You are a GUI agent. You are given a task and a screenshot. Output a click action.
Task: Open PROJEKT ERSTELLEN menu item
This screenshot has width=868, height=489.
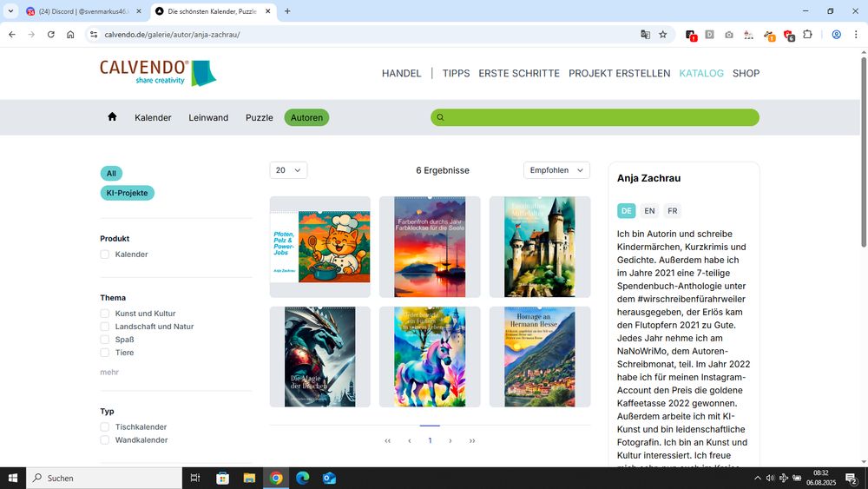(619, 73)
